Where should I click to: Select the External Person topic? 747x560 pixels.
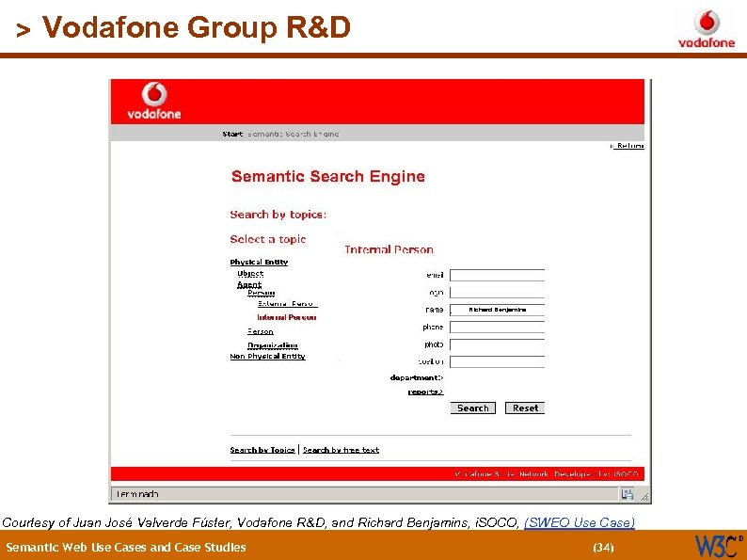(x=287, y=304)
